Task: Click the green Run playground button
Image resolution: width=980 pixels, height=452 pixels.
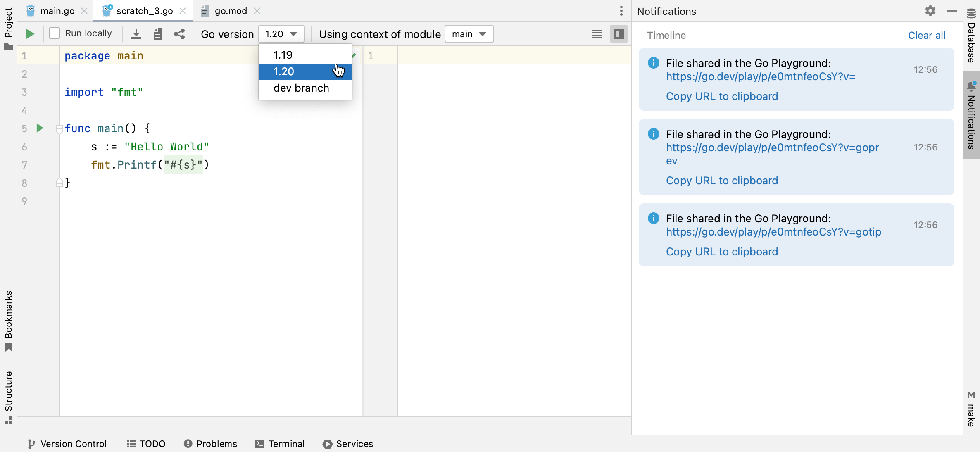Action: 30,34
